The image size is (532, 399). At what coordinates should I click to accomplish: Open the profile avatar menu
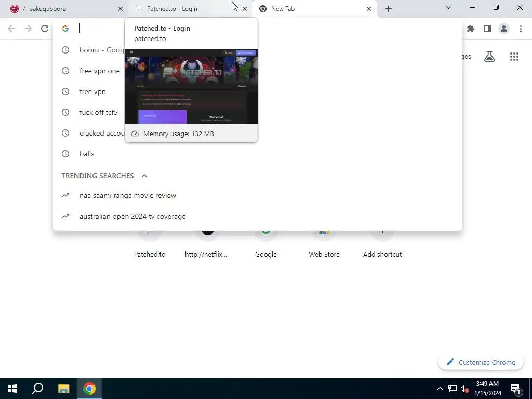(x=504, y=29)
